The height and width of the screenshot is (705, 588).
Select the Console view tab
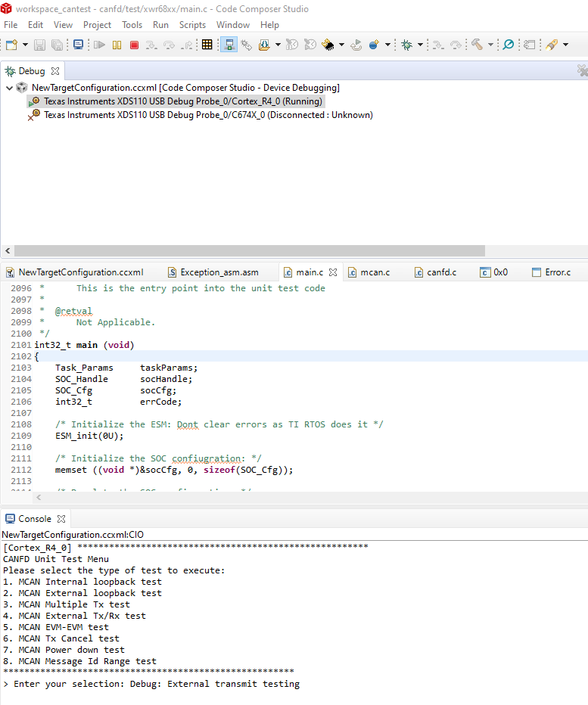35,518
